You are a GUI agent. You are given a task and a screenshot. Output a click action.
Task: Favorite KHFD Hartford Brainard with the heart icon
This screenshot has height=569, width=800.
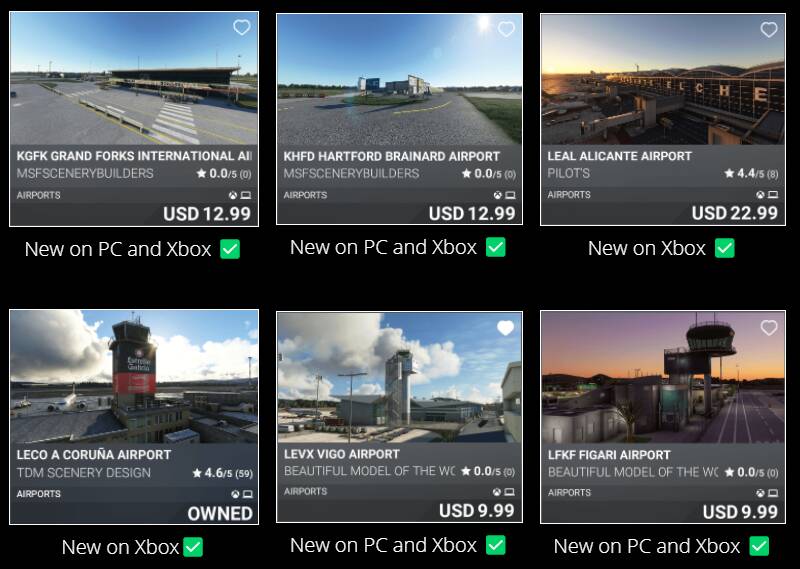[x=506, y=29]
